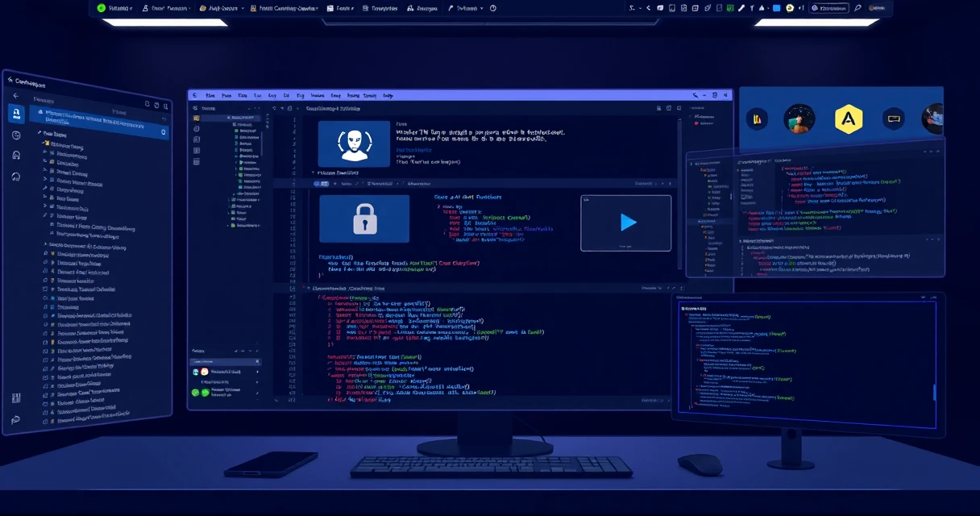This screenshot has height=516, width=980.
Task: Select the two-green-circles row in lower-left panel
Action: pyautogui.click(x=225, y=392)
